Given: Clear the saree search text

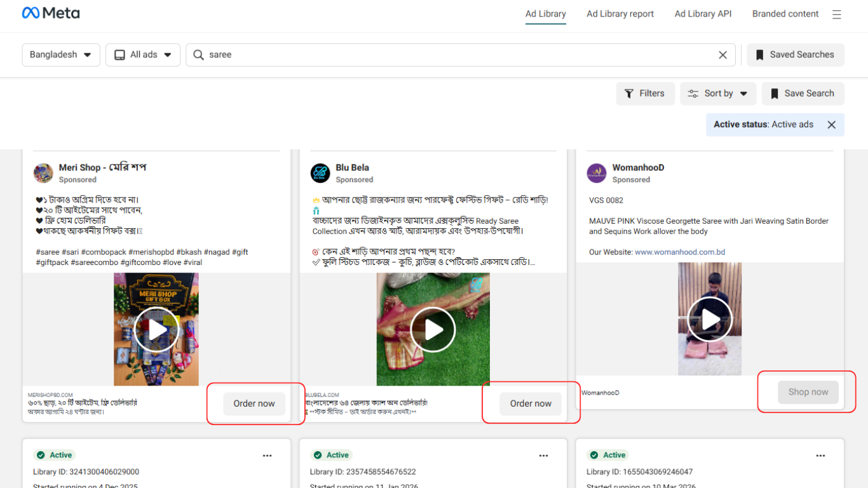Looking at the screenshot, I should 722,55.
